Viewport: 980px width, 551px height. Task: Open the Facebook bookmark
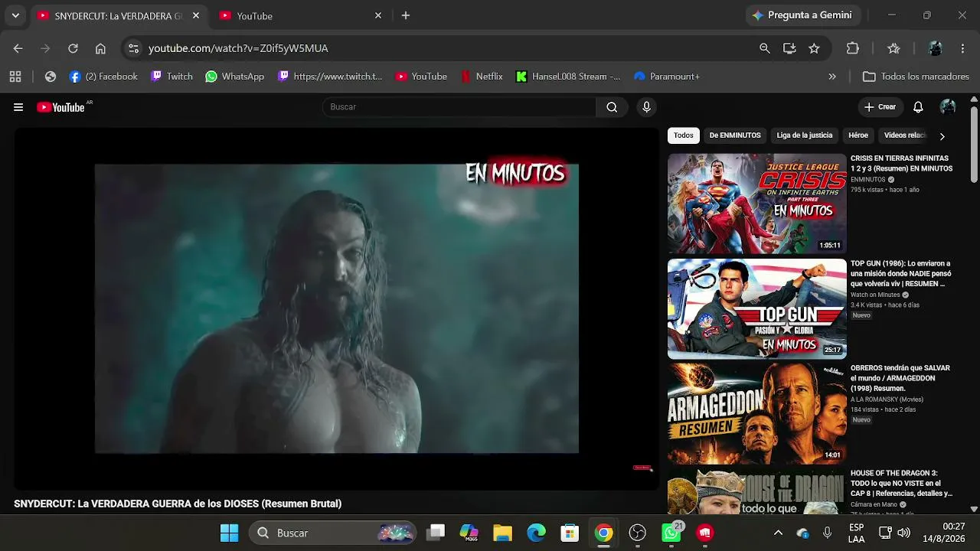pos(103,77)
